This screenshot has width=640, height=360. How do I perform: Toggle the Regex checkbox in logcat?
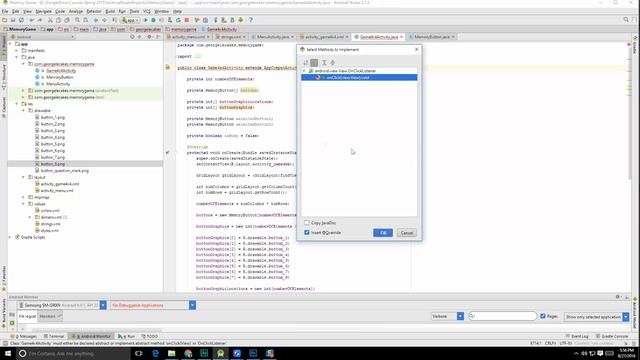point(542,316)
